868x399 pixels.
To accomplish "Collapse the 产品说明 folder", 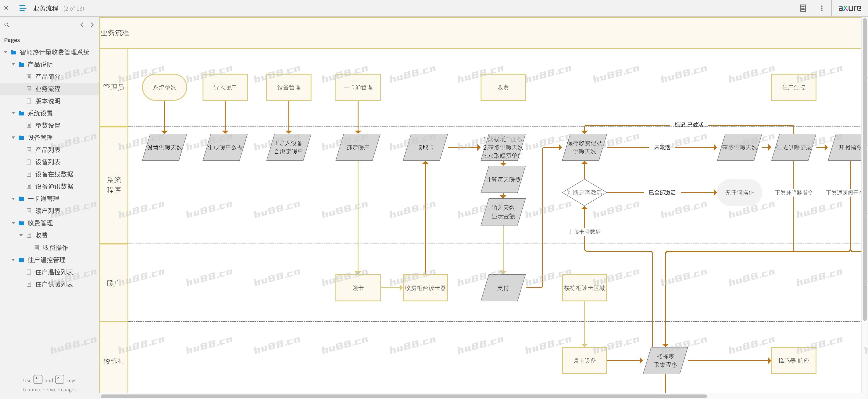I will pyautogui.click(x=14, y=64).
